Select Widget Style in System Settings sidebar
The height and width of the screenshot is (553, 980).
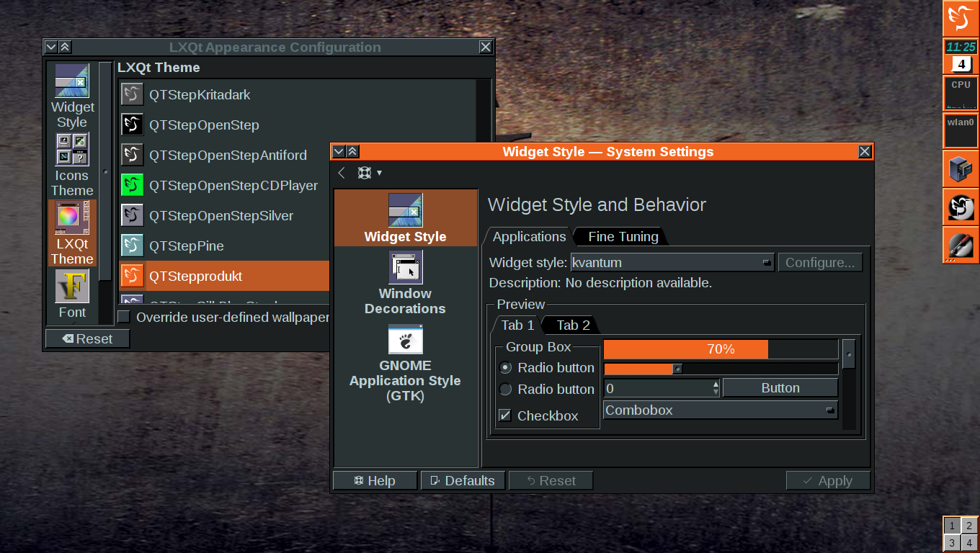coord(406,218)
